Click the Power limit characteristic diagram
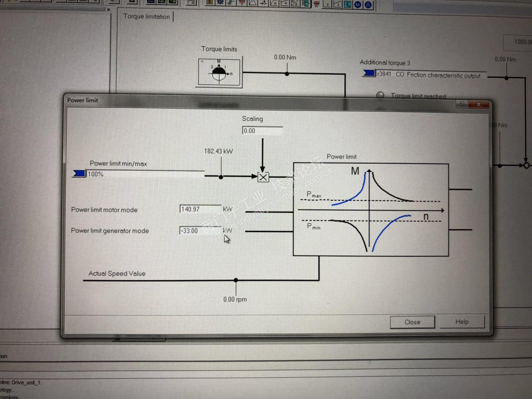The height and width of the screenshot is (399, 532). point(371,210)
